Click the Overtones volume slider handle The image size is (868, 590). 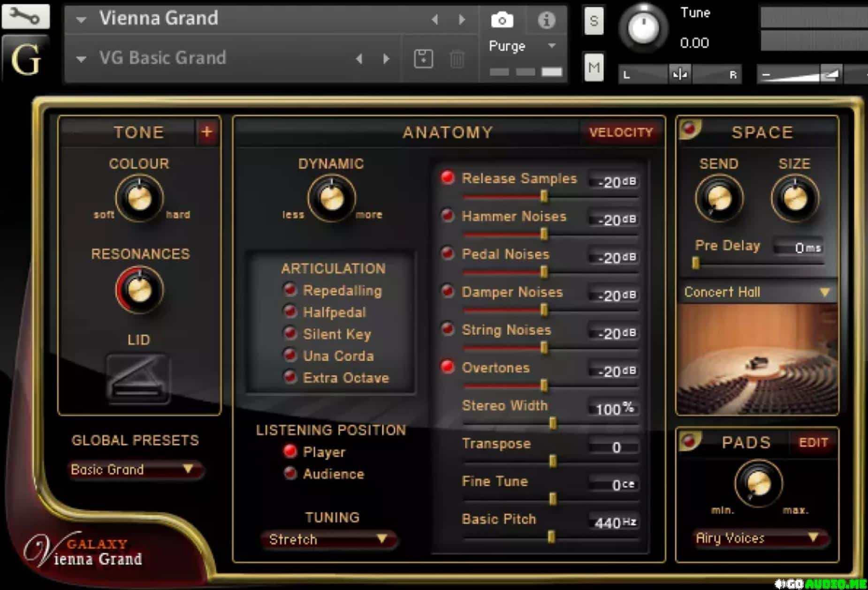tap(544, 386)
